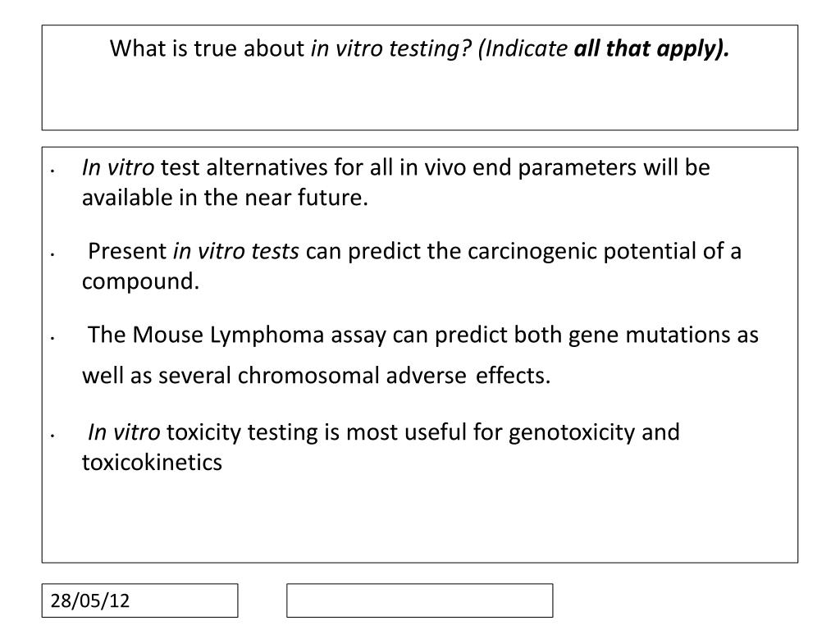The image size is (840, 630).
Task: Click the question title text box
Action: tap(420, 78)
